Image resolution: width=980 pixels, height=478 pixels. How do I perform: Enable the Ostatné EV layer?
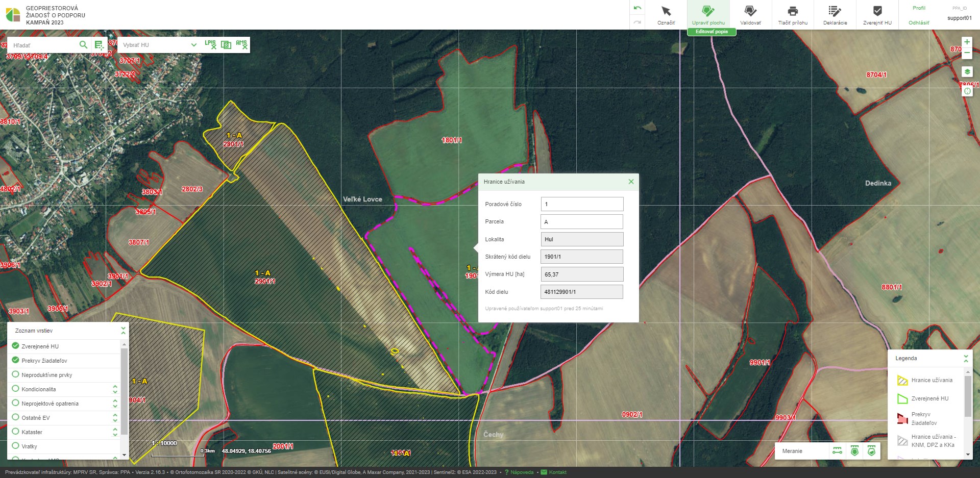[15, 417]
